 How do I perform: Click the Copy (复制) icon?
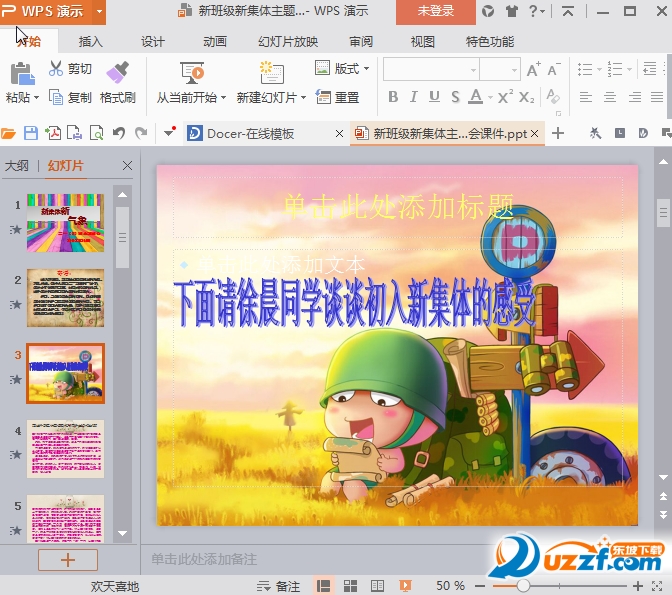tap(56, 97)
